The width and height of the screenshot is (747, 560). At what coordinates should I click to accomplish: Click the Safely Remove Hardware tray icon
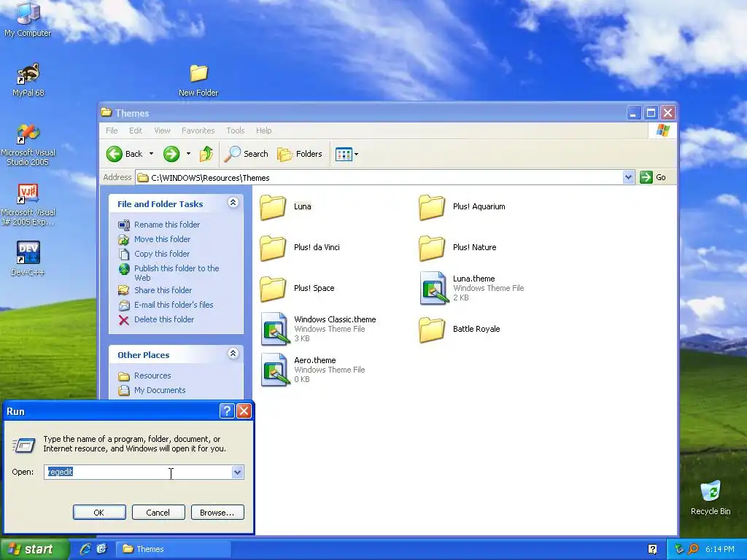679,549
